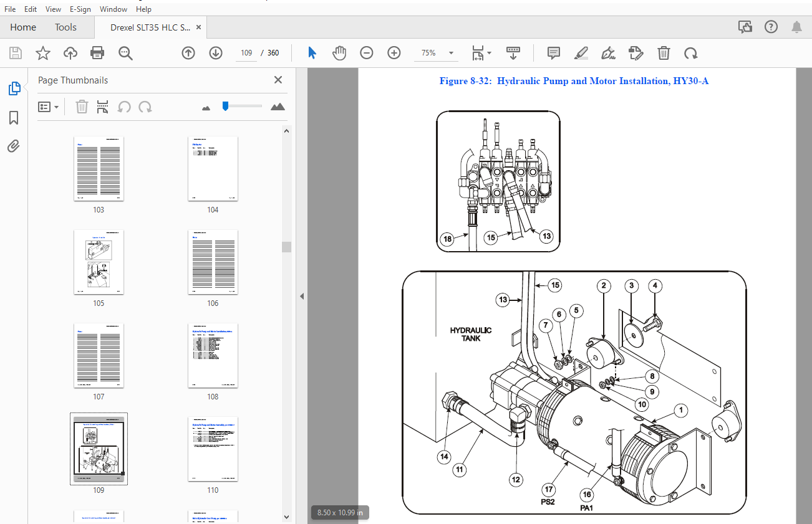The image size is (812, 524).
Task: Zoom in with the plus button
Action: (394, 53)
